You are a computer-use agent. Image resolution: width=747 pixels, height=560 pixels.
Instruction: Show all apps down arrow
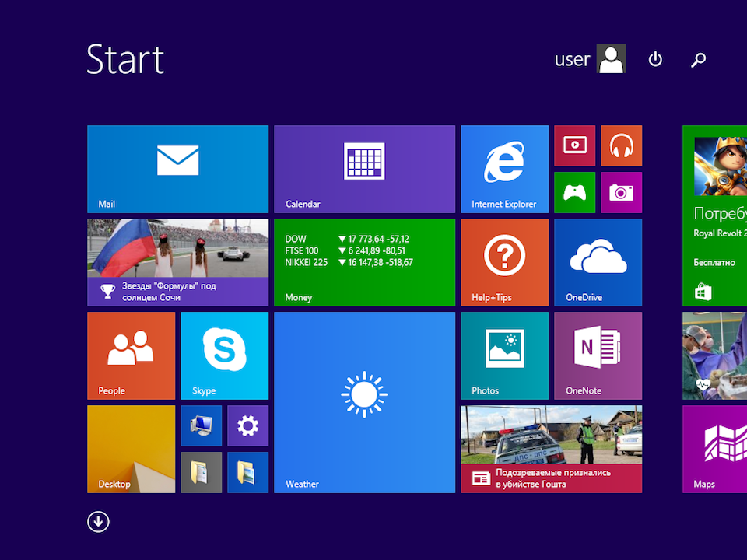[x=98, y=521]
